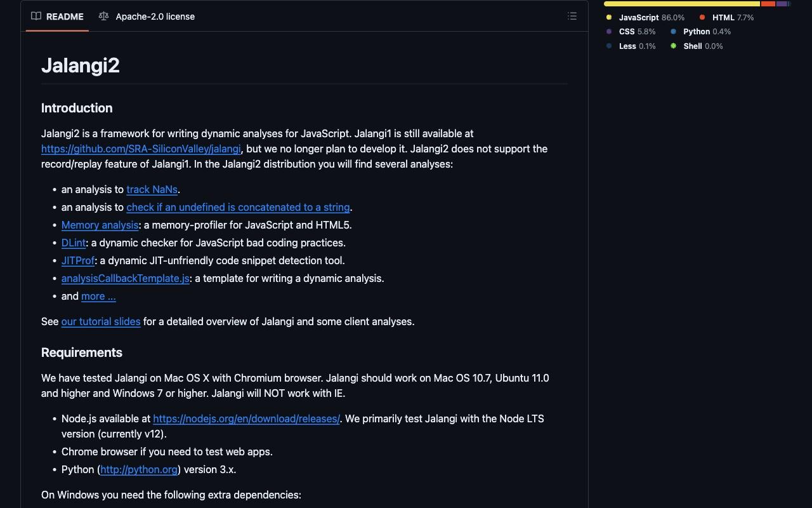Switch to the Apache-2.0 license tab
Image resolution: width=812 pixels, height=508 pixels.
[147, 17]
